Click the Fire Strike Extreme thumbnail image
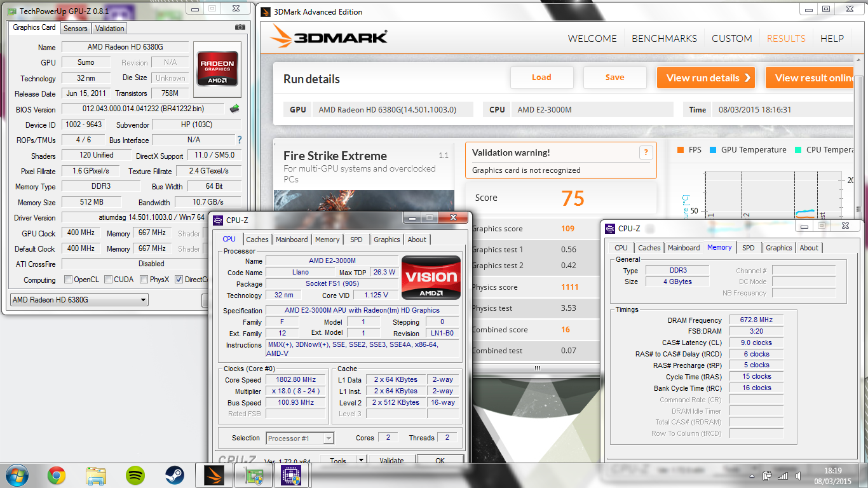 (x=364, y=200)
